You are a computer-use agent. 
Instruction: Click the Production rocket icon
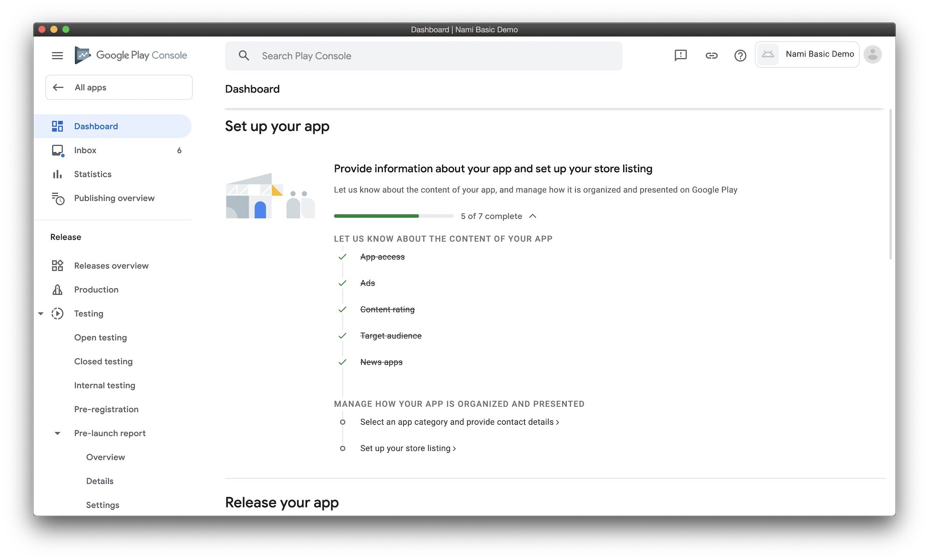(57, 290)
